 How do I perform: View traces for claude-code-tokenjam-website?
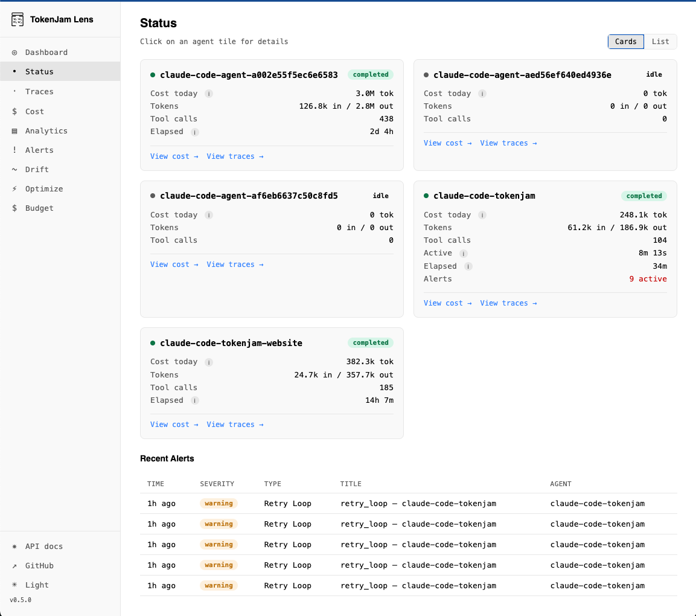pos(235,425)
